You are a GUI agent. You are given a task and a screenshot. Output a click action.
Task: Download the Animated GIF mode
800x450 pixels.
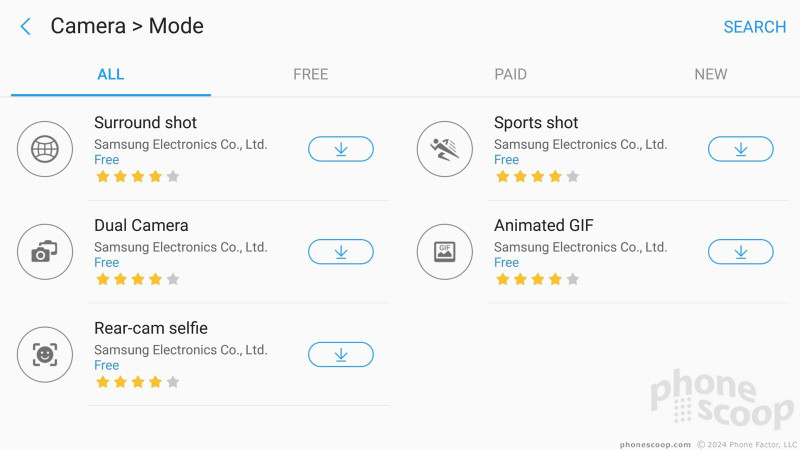click(x=740, y=252)
